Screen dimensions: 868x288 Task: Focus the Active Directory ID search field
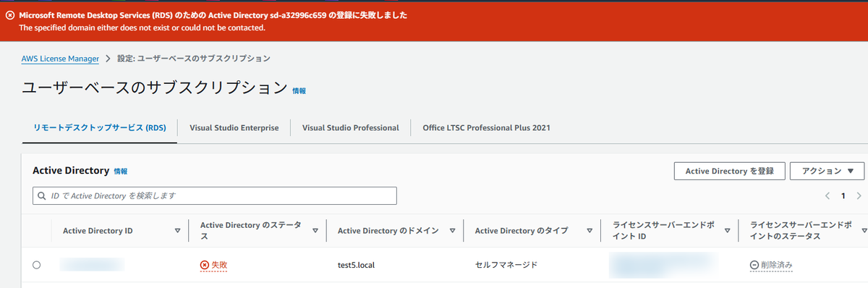tap(215, 195)
